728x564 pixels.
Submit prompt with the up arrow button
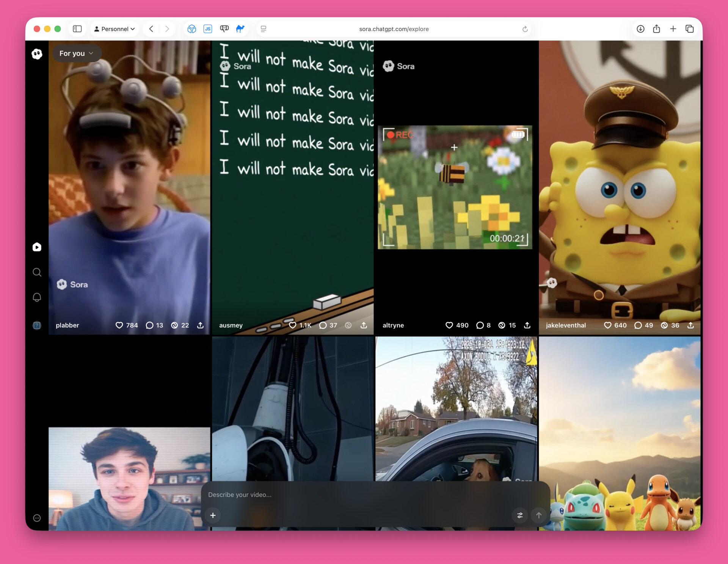539,515
